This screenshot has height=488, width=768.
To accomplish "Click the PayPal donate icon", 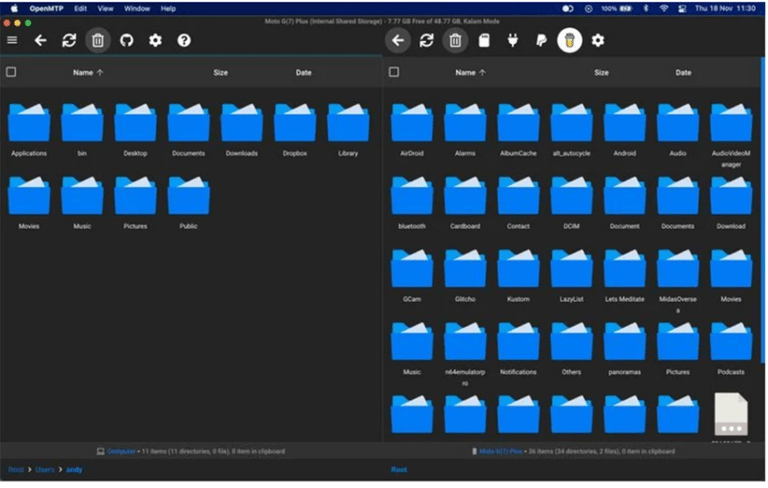I will click(541, 40).
